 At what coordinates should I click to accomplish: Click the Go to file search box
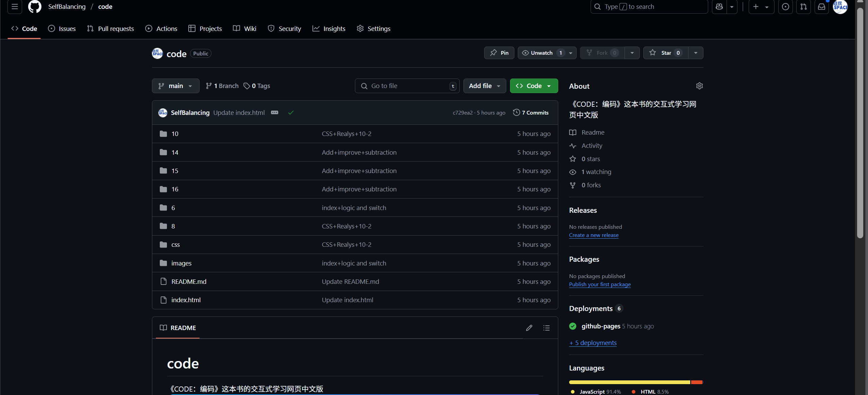[407, 86]
